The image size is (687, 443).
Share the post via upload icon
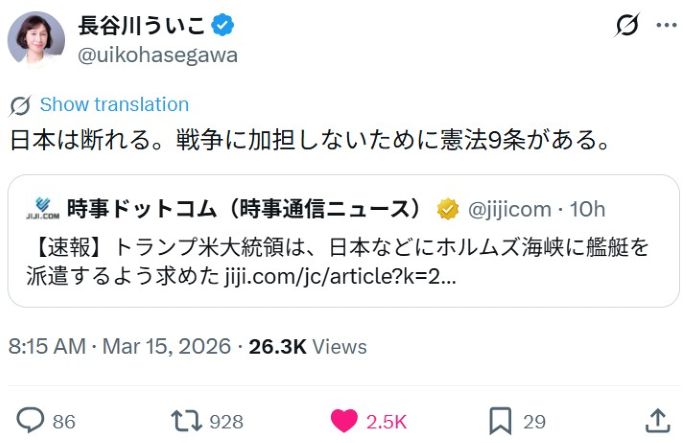pos(657,421)
